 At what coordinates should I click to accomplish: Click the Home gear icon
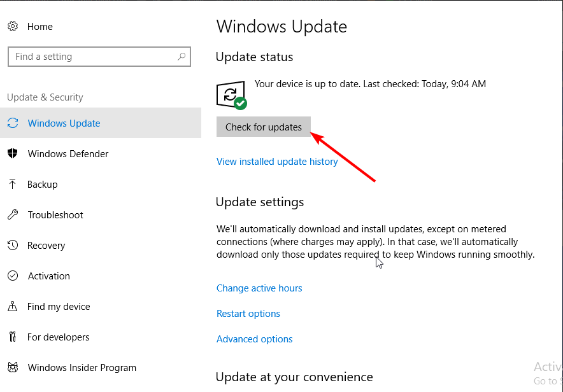pyautogui.click(x=12, y=27)
